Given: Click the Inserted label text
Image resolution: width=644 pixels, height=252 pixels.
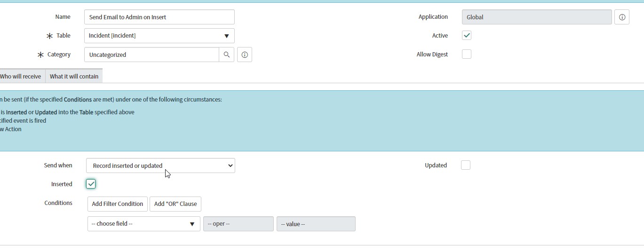Looking at the screenshot, I should (x=62, y=184).
